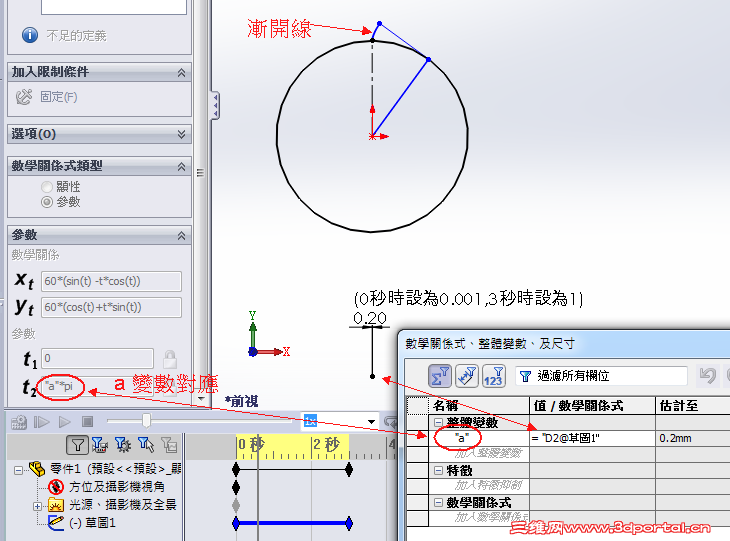Screen dimensions: 730x541
Task: Click the 0.20 dimension in the sketch
Action: pos(370,318)
